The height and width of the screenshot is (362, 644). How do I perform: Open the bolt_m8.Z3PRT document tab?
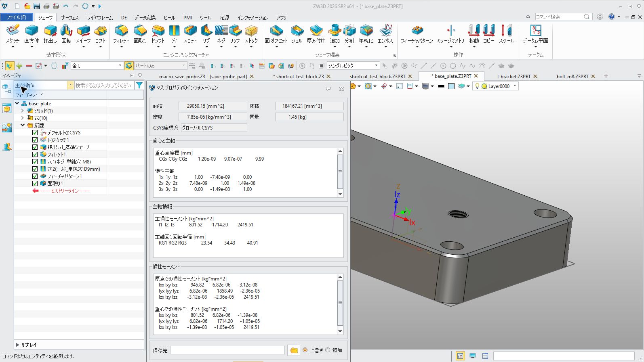[572, 76]
